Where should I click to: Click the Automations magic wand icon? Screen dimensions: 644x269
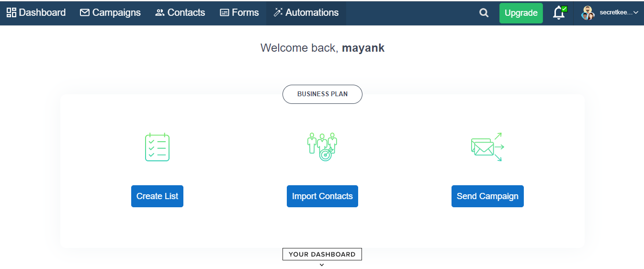pyautogui.click(x=278, y=13)
